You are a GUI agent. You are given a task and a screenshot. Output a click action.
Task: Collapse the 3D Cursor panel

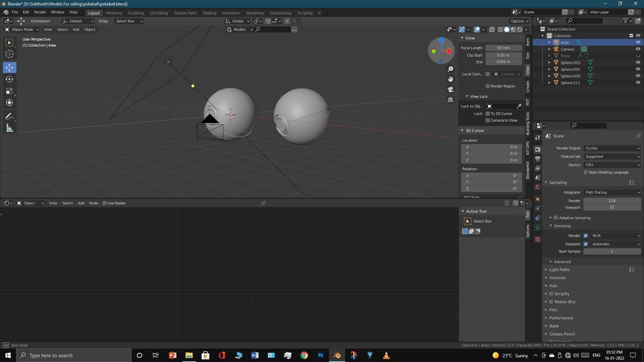pyautogui.click(x=474, y=131)
